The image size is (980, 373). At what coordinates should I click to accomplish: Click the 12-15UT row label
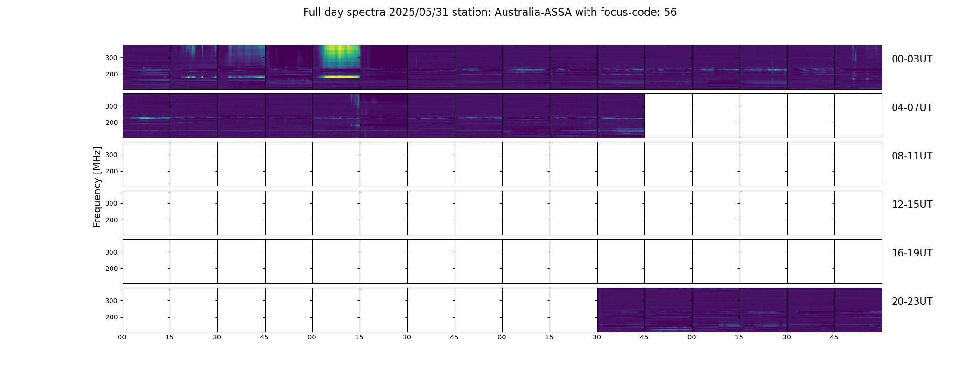pyautogui.click(x=912, y=205)
